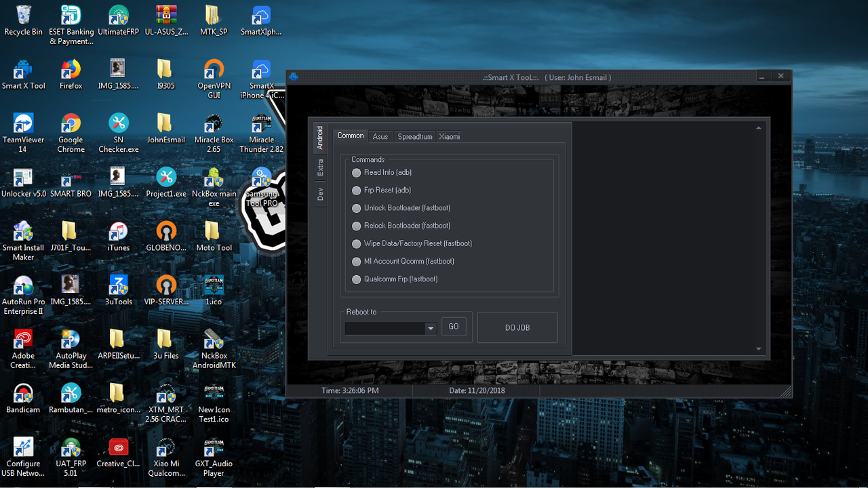
Task: Open Project1.exe desktop icon
Action: [166, 182]
